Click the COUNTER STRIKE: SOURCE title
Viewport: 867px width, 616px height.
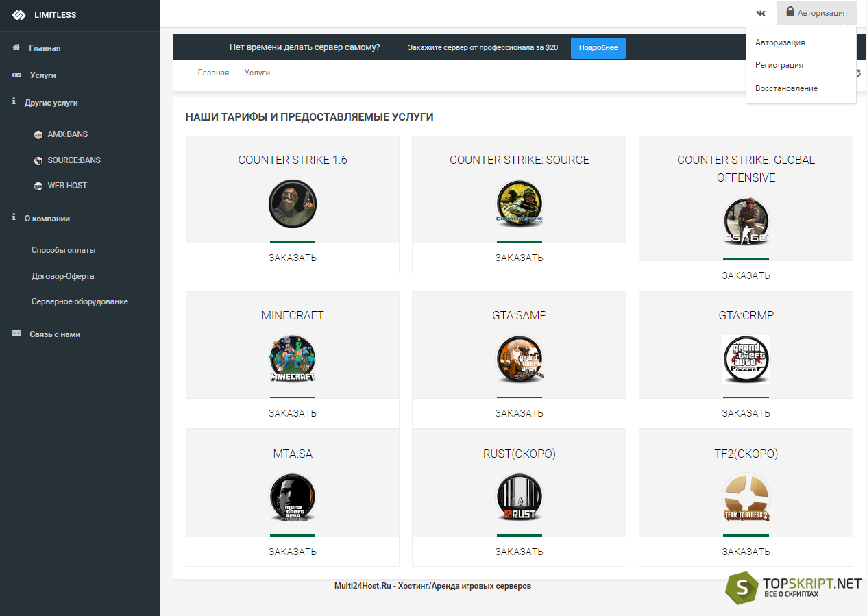[519, 160]
